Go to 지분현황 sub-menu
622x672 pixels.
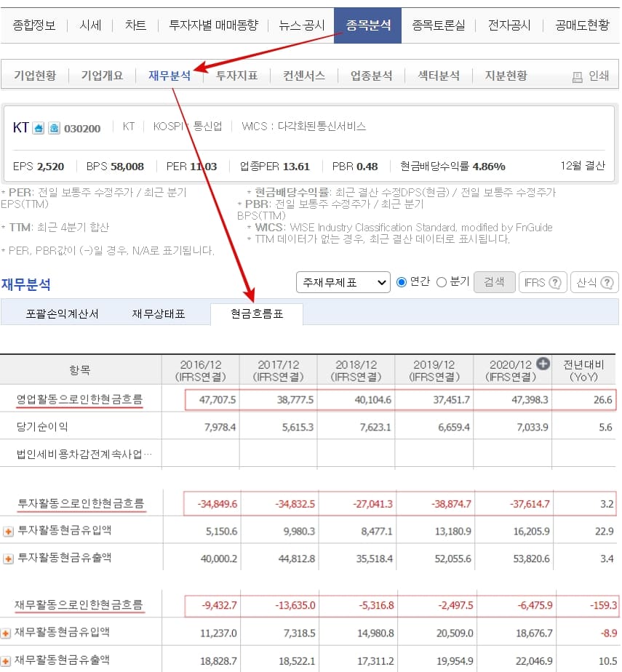point(506,76)
